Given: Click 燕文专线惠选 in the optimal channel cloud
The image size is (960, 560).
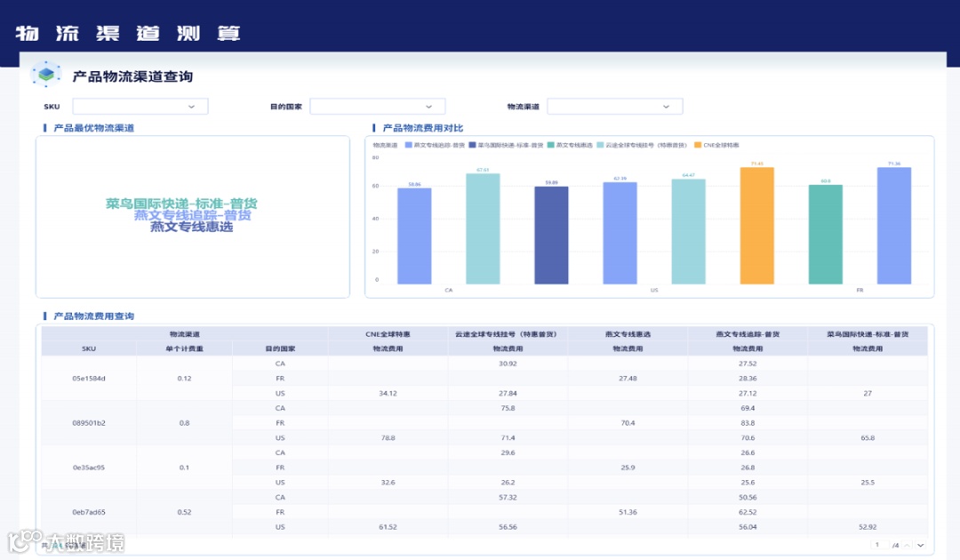Looking at the screenshot, I should [x=192, y=227].
